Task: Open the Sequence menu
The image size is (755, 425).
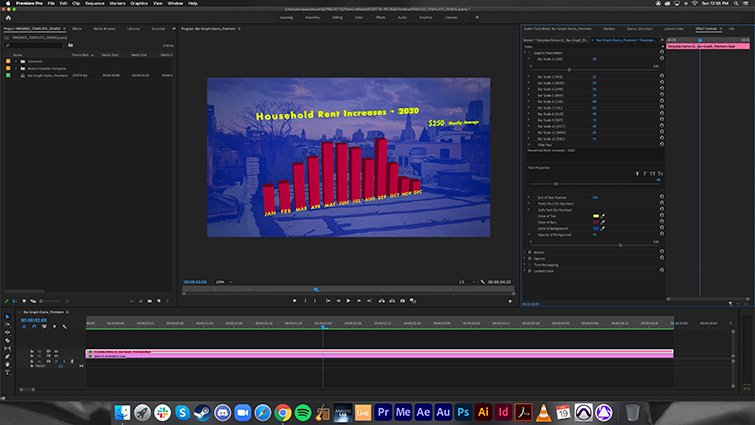Action: [x=93, y=3]
